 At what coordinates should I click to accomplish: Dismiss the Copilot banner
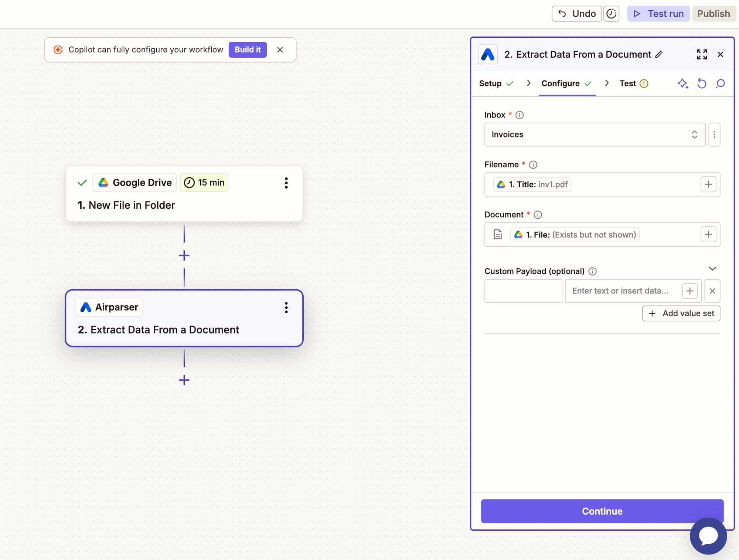[x=280, y=50]
